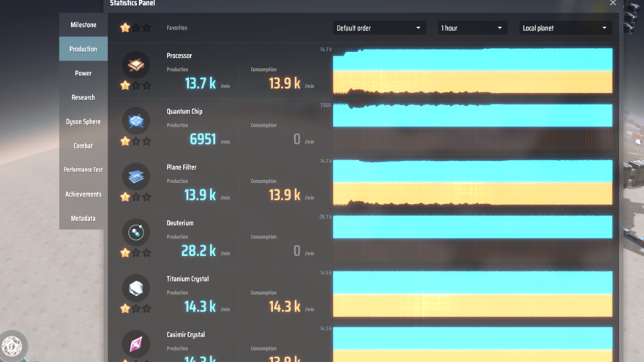
Task: Click the Processor production chart
Action: pyautogui.click(x=472, y=71)
